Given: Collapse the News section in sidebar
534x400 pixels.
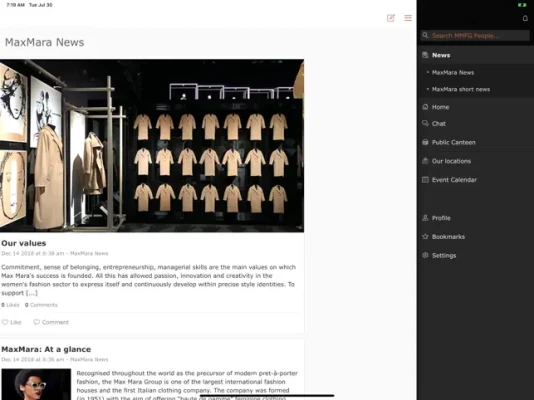Looking at the screenshot, I should pyautogui.click(x=475, y=55).
